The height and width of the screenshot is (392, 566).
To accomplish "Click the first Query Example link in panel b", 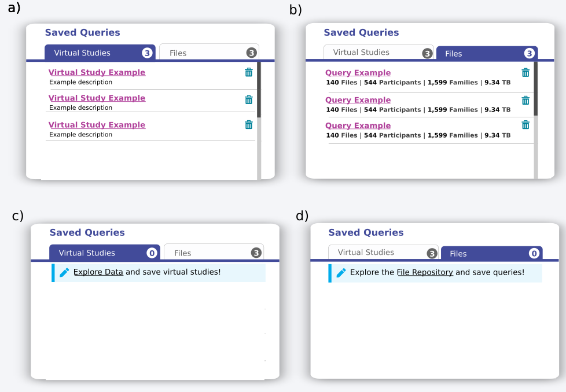I will coord(358,73).
